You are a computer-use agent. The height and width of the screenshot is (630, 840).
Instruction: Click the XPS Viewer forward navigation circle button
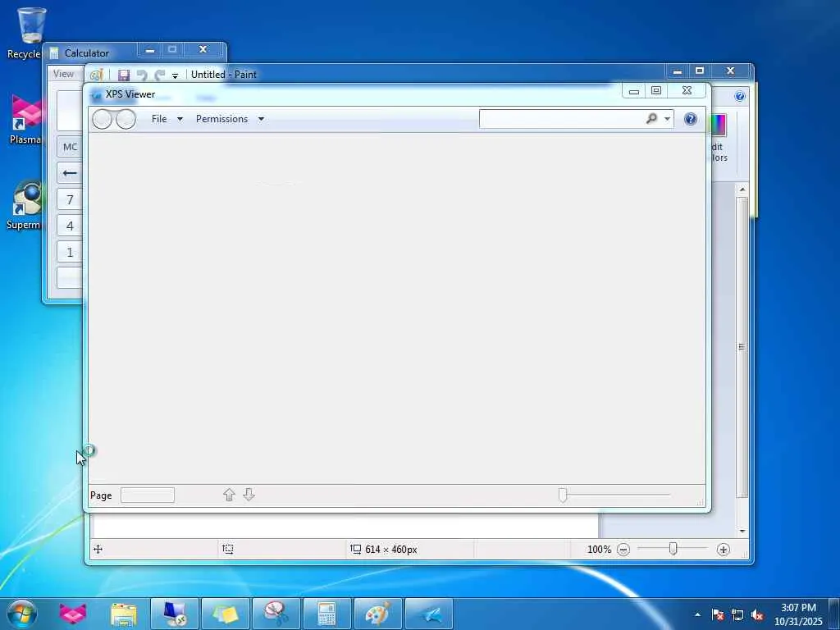click(x=126, y=119)
